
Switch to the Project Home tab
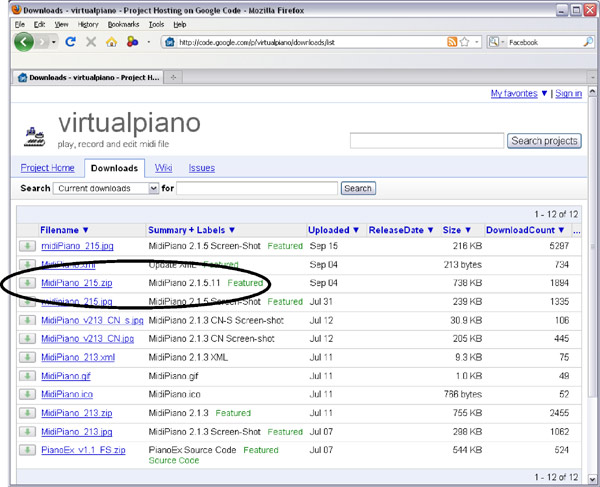[x=47, y=168]
